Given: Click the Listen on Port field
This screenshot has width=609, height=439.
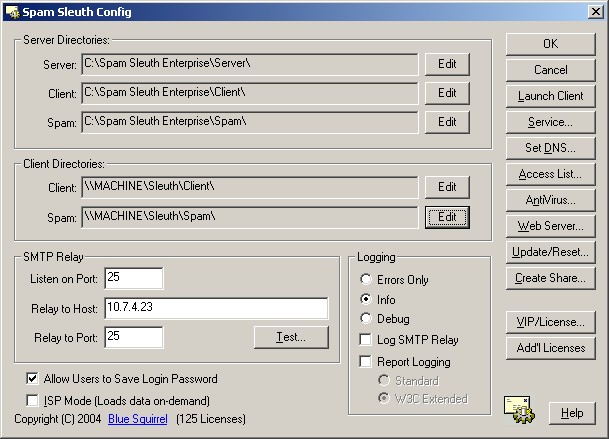Looking at the screenshot, I should pos(132,278).
